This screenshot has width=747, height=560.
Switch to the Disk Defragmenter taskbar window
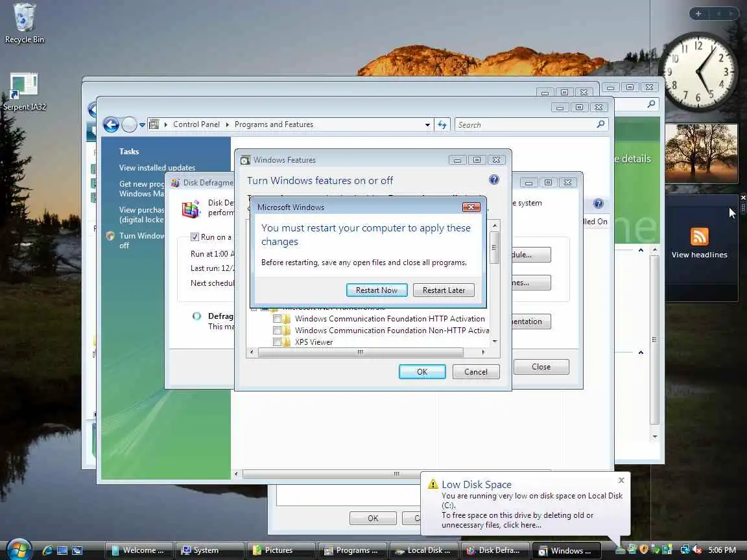coord(495,550)
